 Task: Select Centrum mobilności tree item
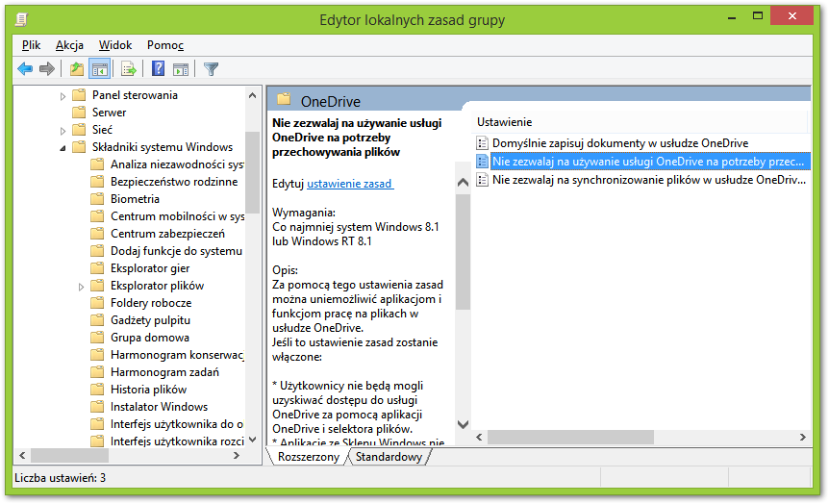point(177,216)
